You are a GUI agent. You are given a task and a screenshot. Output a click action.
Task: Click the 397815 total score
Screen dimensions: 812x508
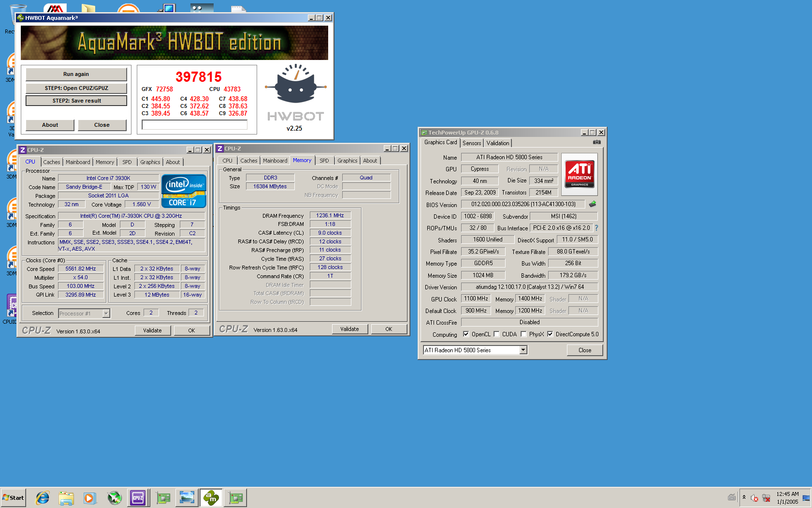199,77
